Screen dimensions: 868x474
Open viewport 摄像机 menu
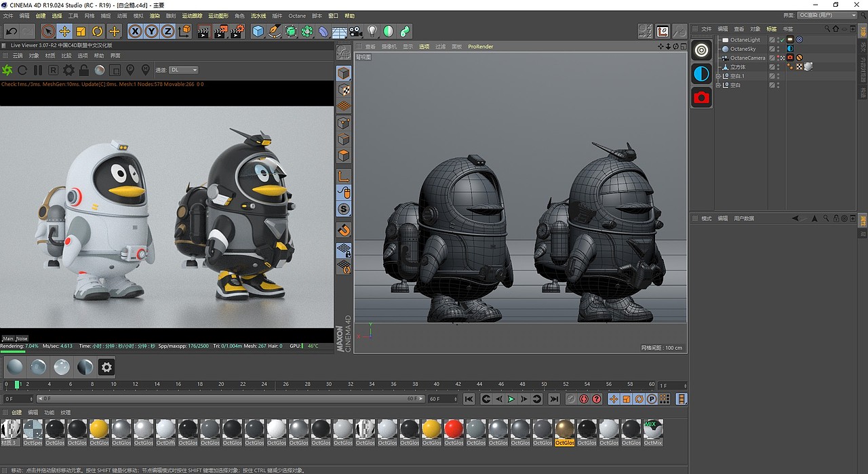(x=389, y=46)
